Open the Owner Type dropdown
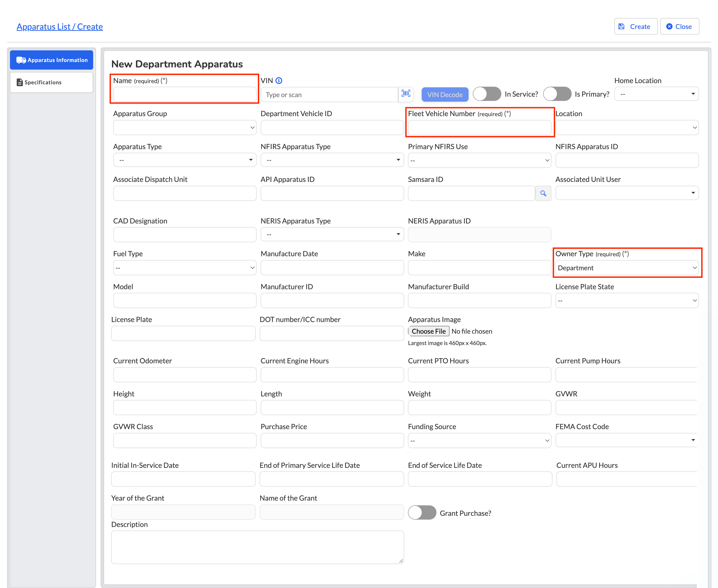 (627, 268)
